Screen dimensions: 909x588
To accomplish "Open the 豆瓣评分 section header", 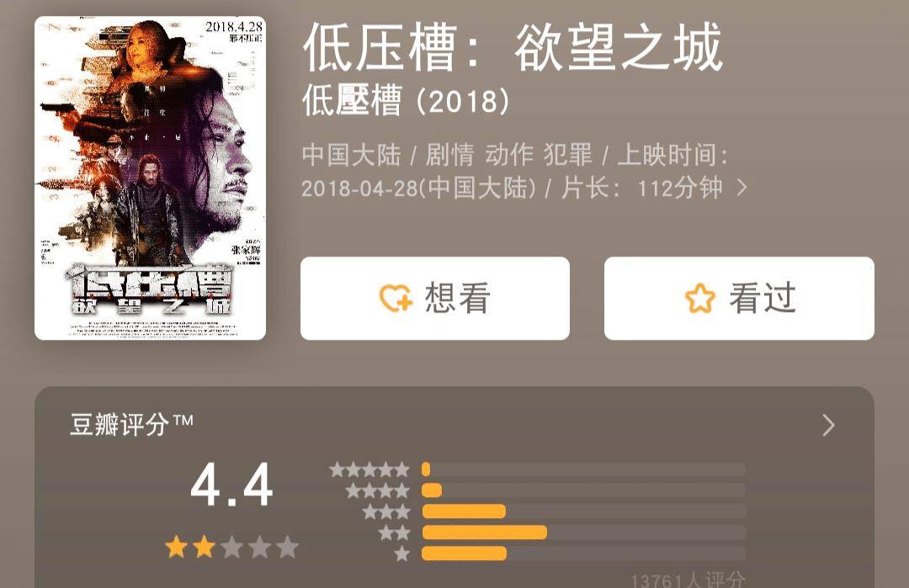I will [131, 425].
